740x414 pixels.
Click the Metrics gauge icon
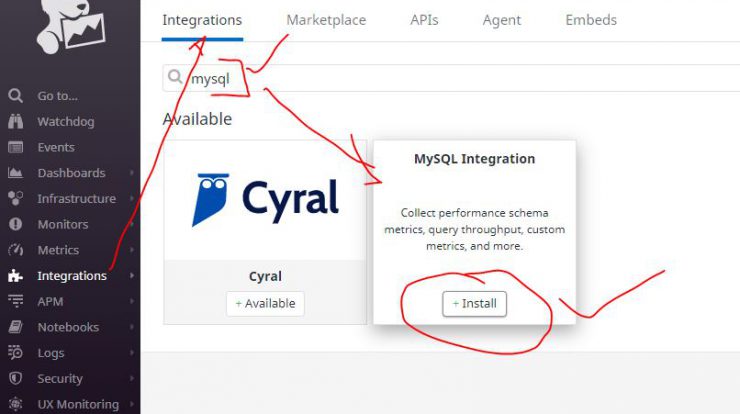(x=15, y=250)
